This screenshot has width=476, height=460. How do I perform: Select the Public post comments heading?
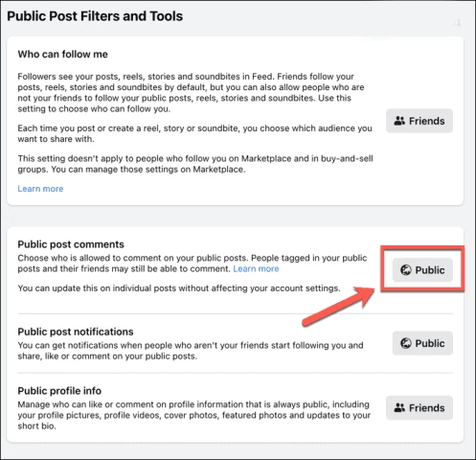click(x=71, y=244)
